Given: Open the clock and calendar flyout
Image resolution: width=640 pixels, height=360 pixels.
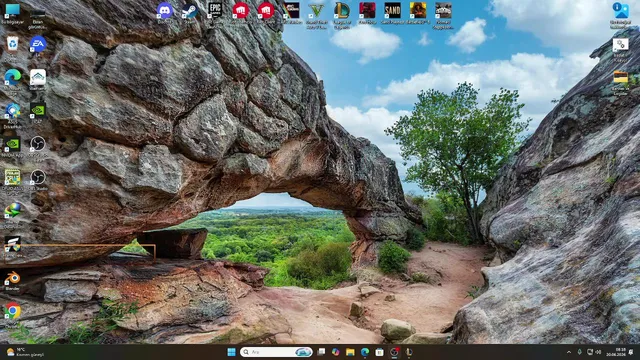Looking at the screenshot, I should point(616,352).
